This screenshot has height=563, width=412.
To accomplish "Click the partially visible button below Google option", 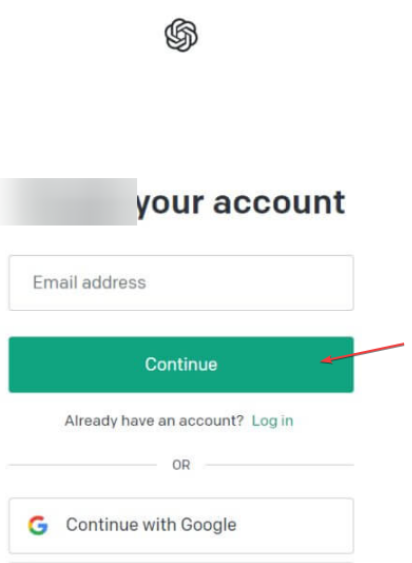I will pyautogui.click(x=181, y=562).
